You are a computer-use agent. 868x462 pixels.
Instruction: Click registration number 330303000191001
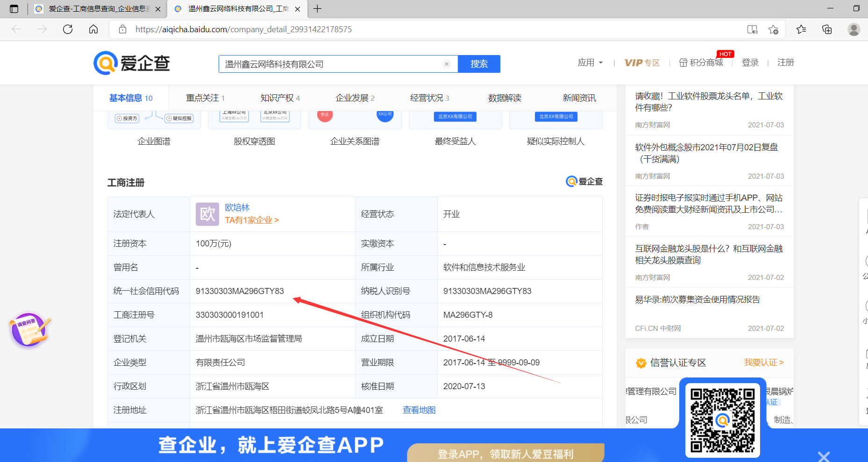[x=230, y=315]
